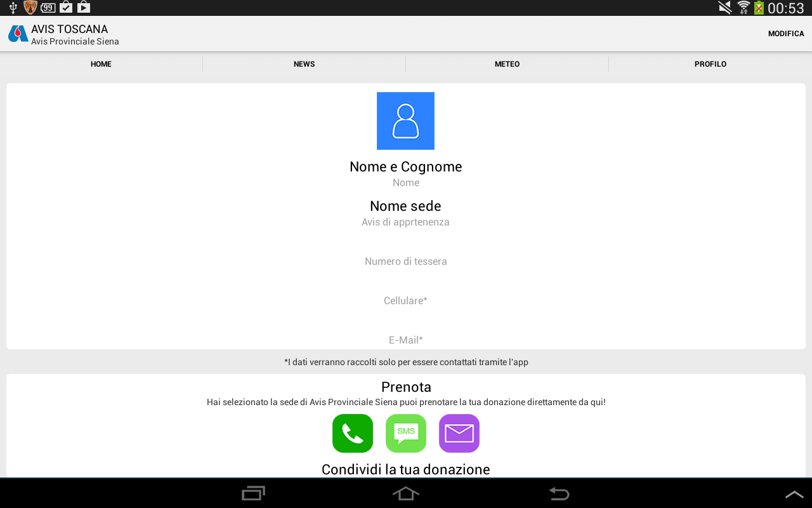
Task: Tap the Wi-Fi status icon
Action: (743, 8)
